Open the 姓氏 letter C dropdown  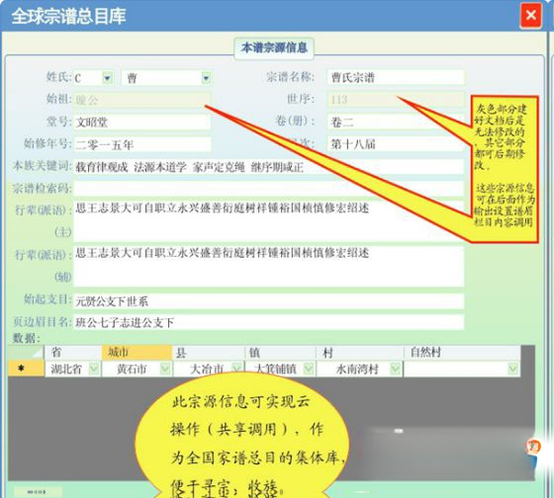coord(107,77)
